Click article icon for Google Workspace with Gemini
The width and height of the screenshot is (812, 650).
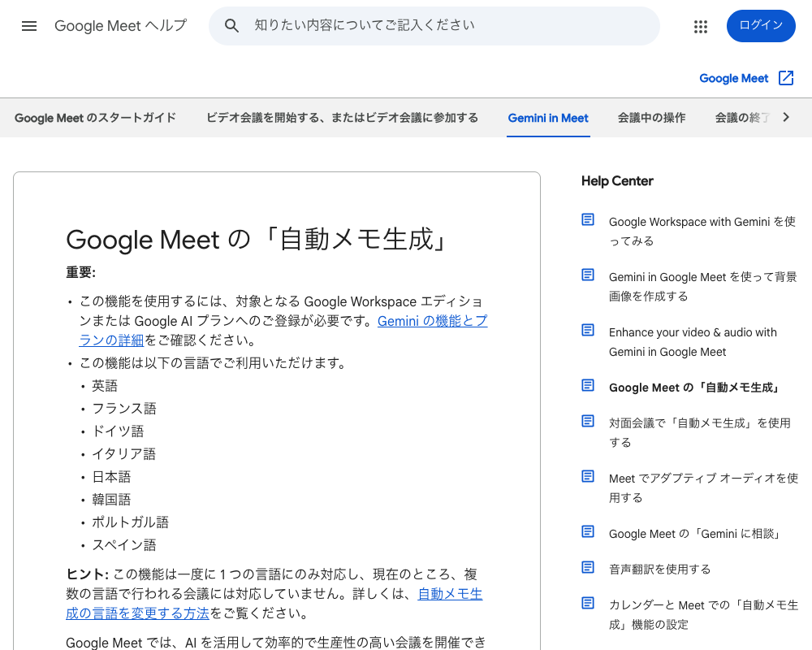588,219
